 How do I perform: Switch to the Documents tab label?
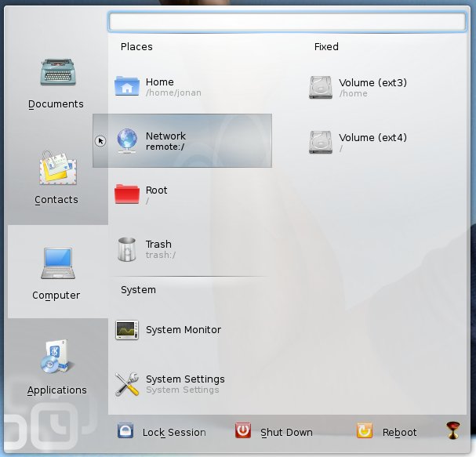coord(56,104)
